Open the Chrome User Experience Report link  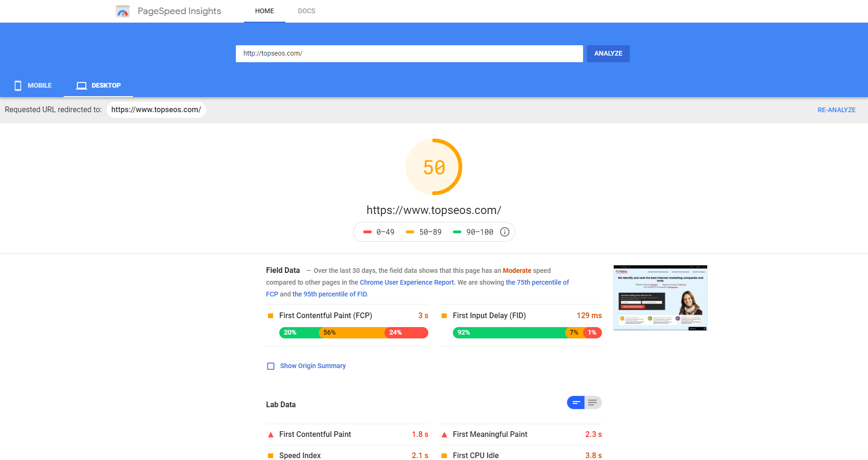[x=406, y=282]
